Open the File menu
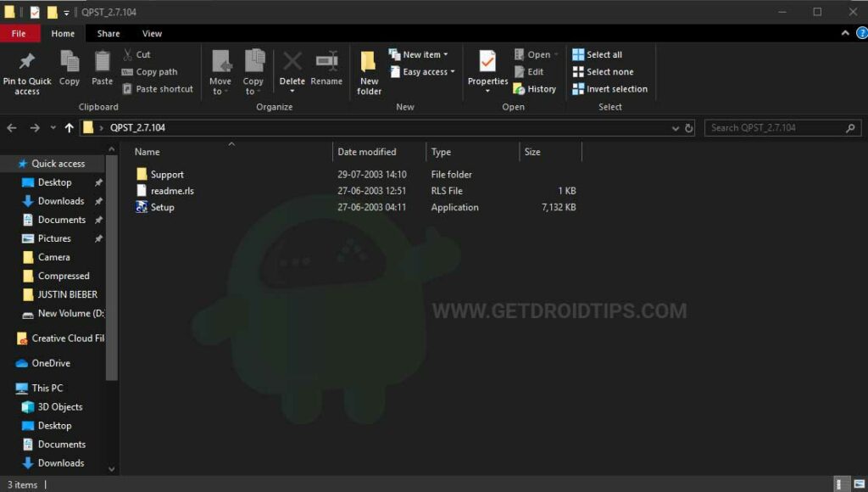Screen dimensions: 868x492 19,33
